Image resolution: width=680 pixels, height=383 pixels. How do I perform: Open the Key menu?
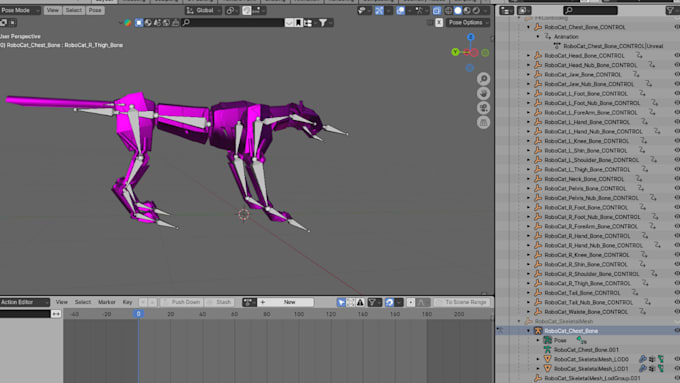point(127,302)
